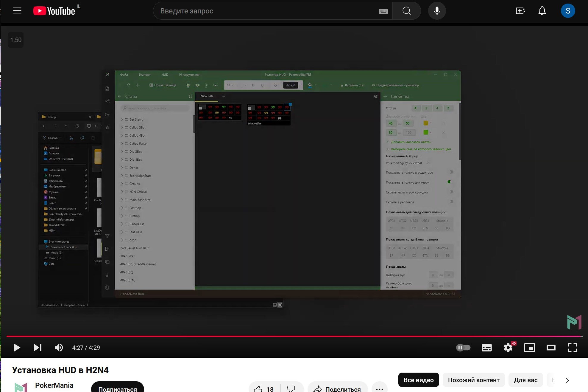Open player settings gear
588x392 pixels.
click(508, 348)
